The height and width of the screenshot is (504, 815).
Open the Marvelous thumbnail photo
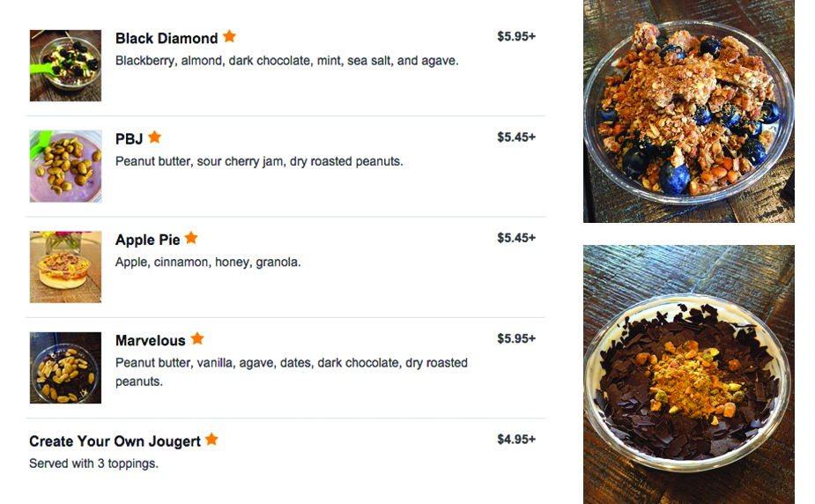(x=65, y=368)
